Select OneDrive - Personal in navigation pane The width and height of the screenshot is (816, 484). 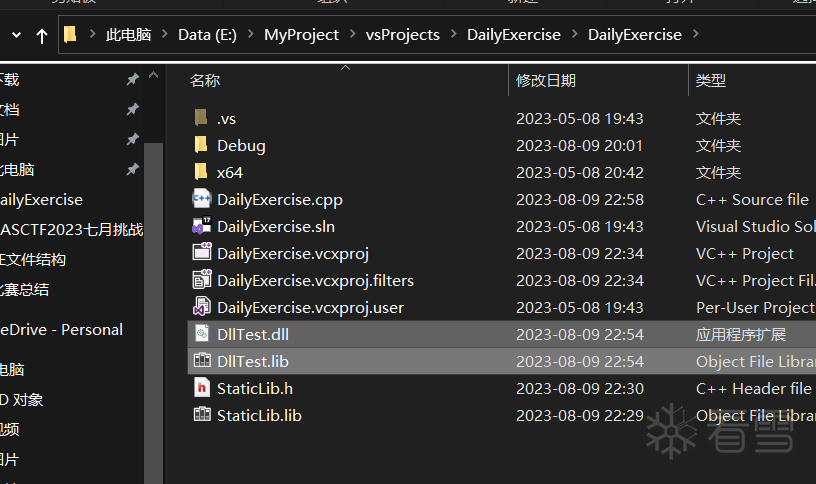(x=62, y=329)
